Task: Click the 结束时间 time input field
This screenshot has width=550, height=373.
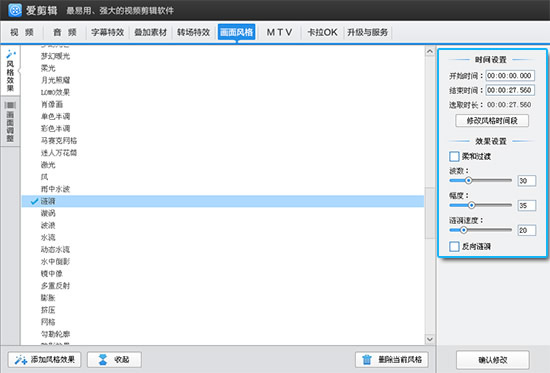Action: [510, 90]
